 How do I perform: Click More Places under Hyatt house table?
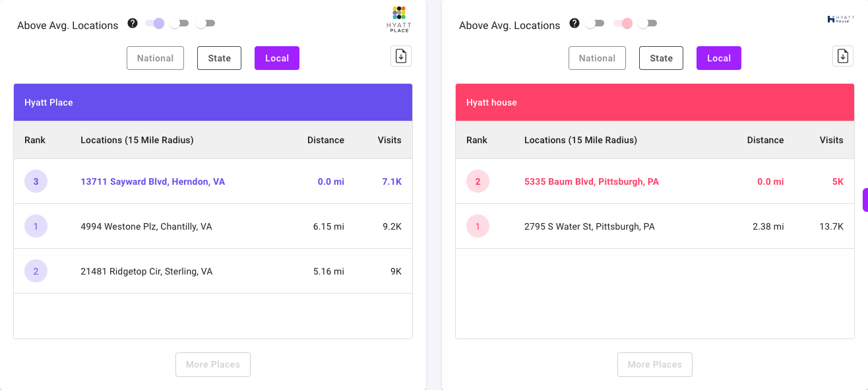[x=654, y=364]
